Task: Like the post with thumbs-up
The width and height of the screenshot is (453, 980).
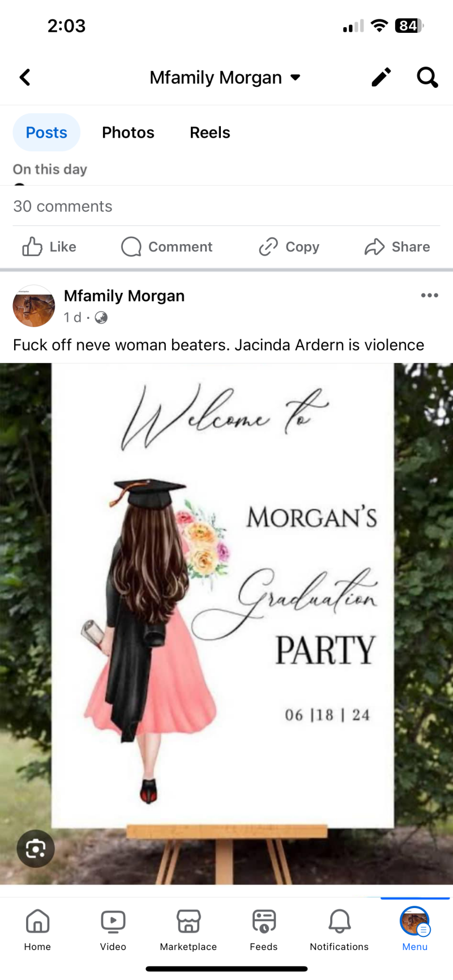Action: click(x=49, y=247)
